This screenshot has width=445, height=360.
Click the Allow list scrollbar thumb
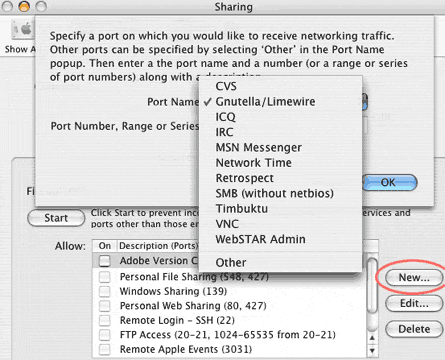(372, 286)
